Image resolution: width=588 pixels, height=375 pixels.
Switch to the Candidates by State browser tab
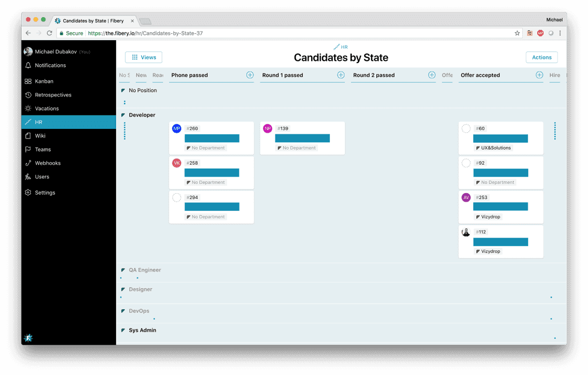pos(91,19)
